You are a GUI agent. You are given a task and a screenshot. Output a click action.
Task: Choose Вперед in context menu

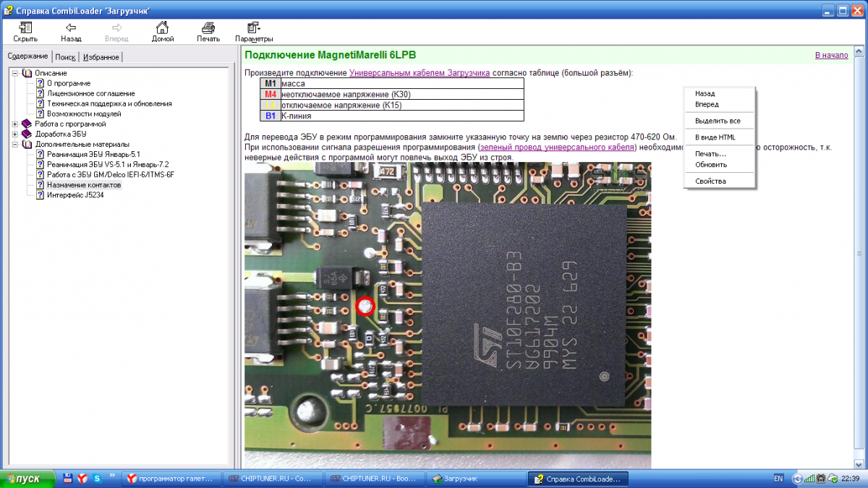707,104
